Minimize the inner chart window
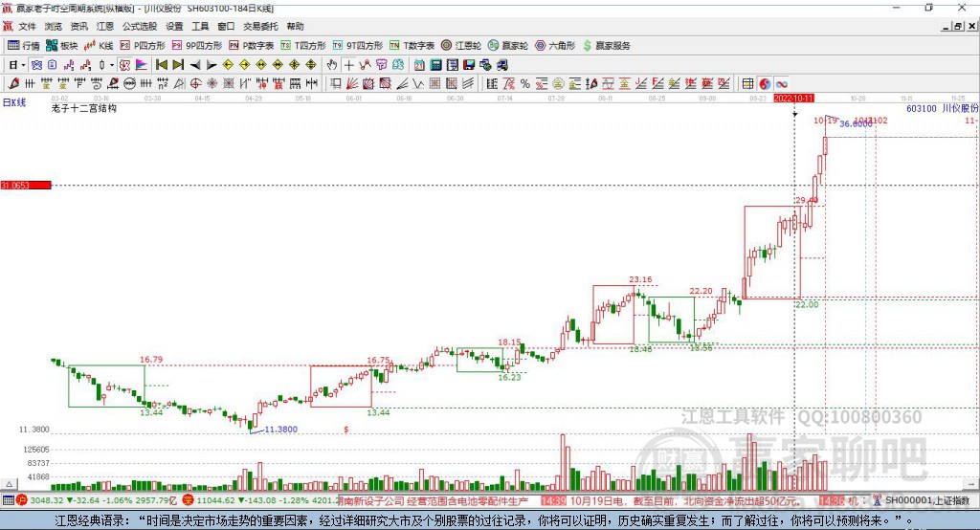The width and height of the screenshot is (980, 530). pyautogui.click(x=947, y=26)
